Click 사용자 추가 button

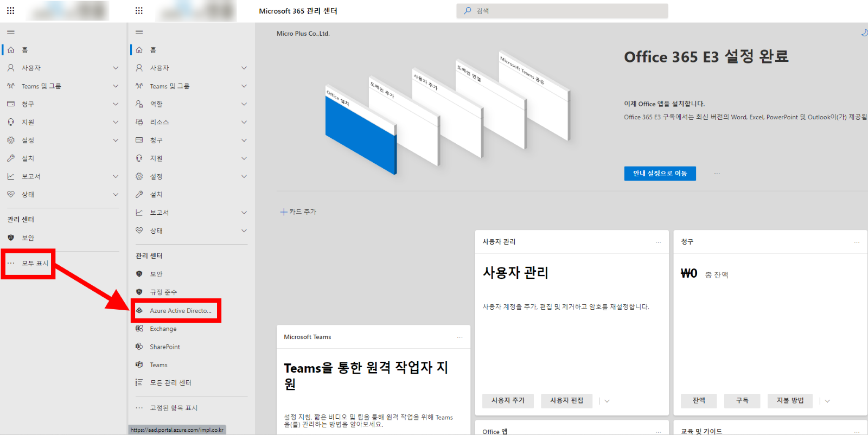click(508, 401)
